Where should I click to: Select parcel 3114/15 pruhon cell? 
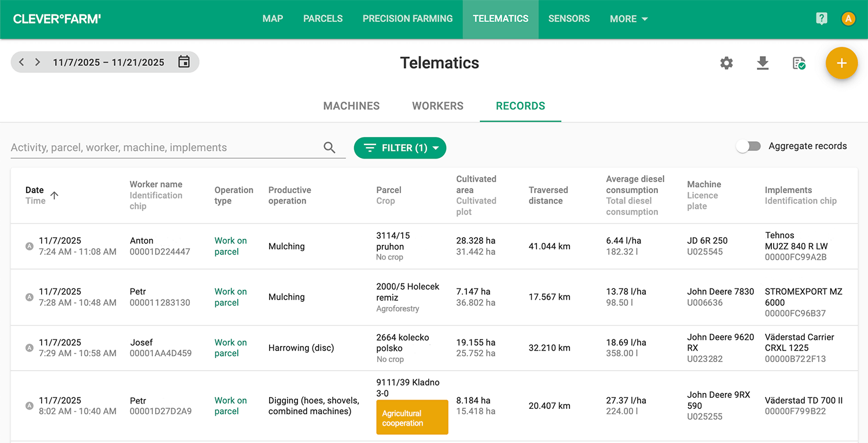click(393, 241)
